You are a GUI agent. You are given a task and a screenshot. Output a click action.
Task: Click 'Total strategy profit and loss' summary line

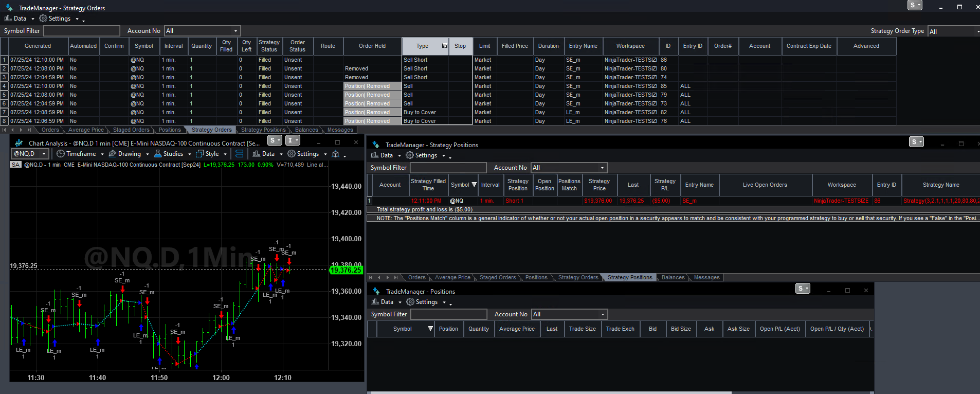coord(424,209)
